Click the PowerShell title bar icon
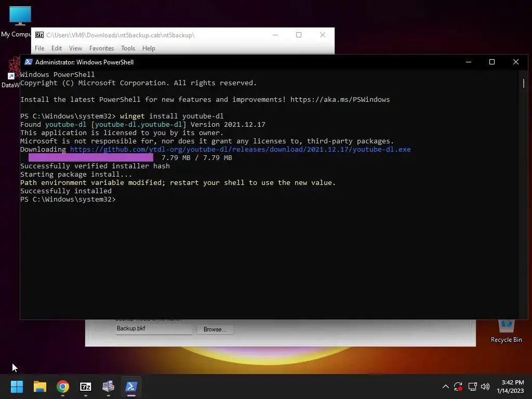This screenshot has height=399, width=532. tap(29, 62)
